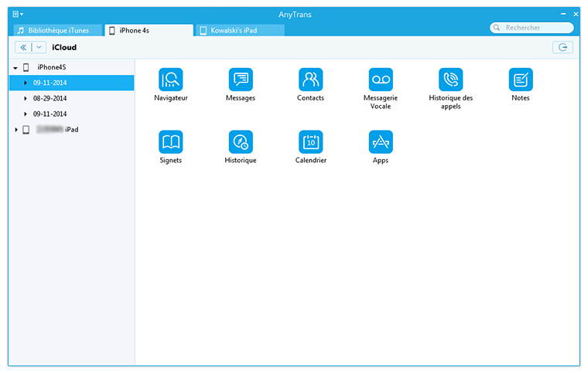Go back with the double-chevron button
588x374 pixels.
click(23, 47)
